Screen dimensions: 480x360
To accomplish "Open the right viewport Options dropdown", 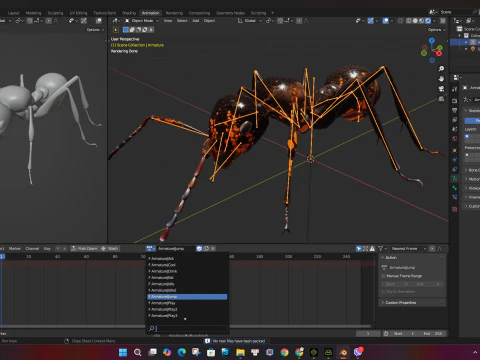I will (437, 30).
